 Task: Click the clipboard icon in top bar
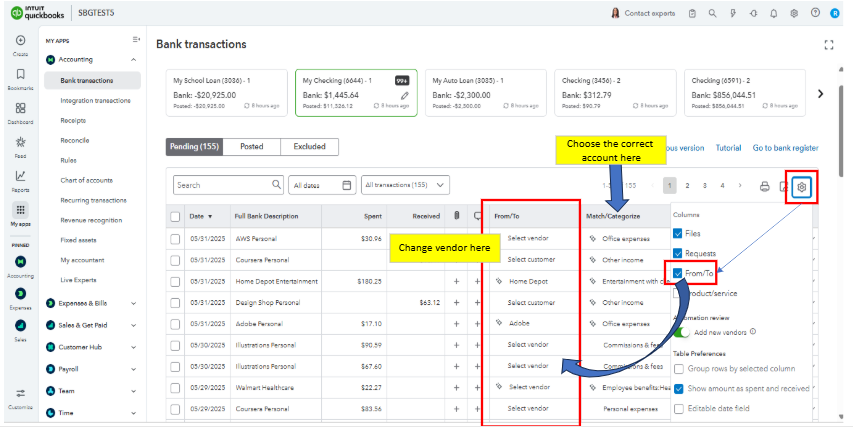[692, 14]
